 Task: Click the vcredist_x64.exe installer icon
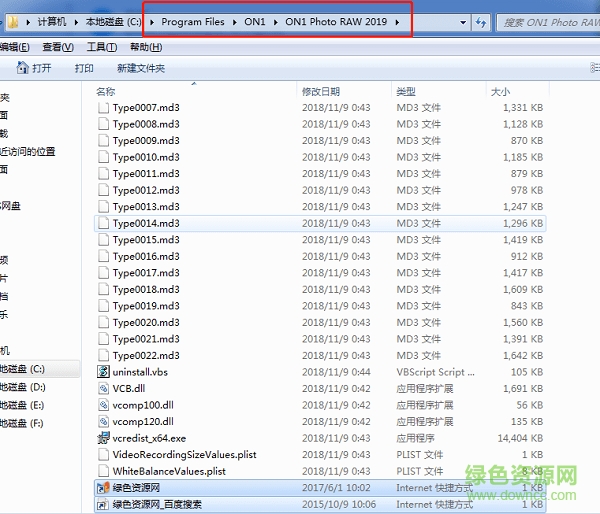[103, 438]
